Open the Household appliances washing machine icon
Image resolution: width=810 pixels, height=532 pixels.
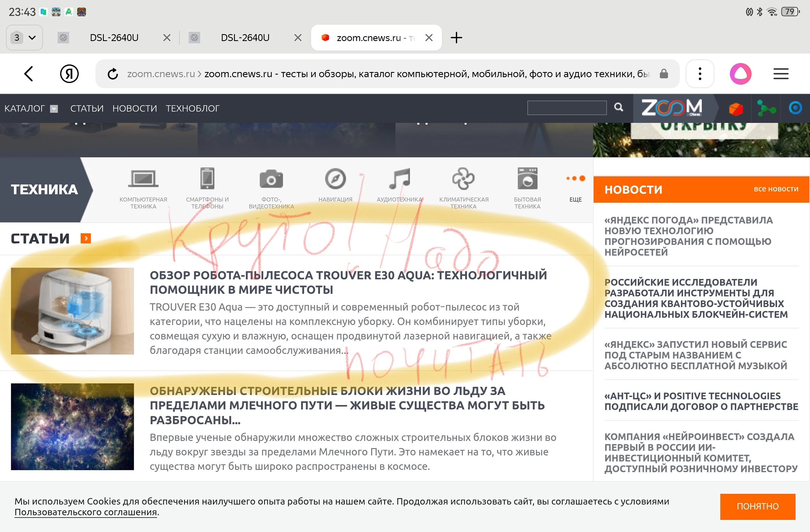tap(527, 178)
